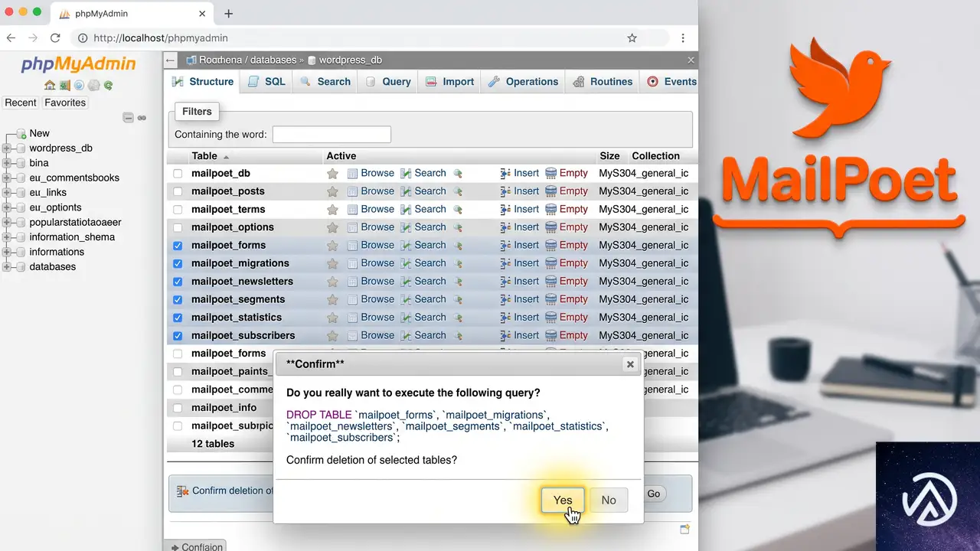Expand the databases tree node
Image resolution: width=980 pixels, height=551 pixels.
pos(7,267)
